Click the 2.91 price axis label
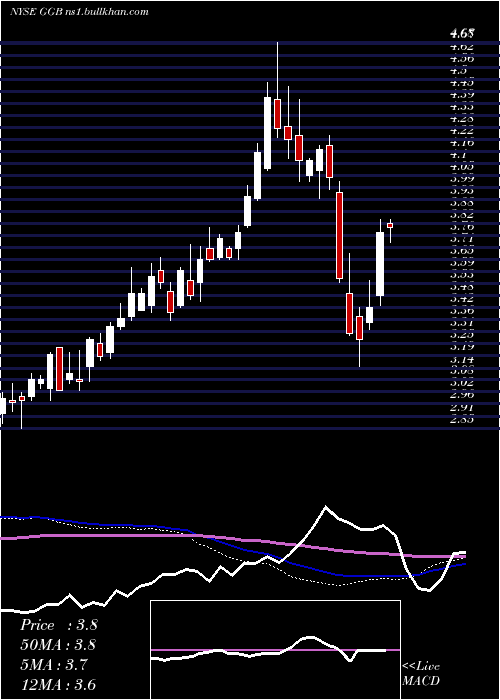Viewport: 500px width, 700px height. [x=462, y=408]
